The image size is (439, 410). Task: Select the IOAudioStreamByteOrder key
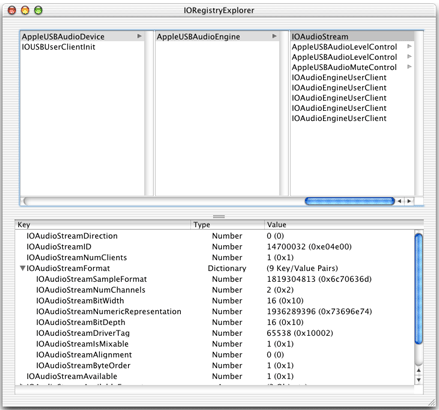pyautogui.click(x=83, y=365)
